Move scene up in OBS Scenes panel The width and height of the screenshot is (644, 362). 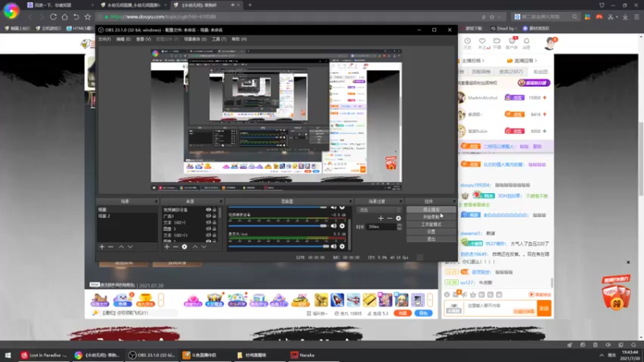click(x=122, y=247)
